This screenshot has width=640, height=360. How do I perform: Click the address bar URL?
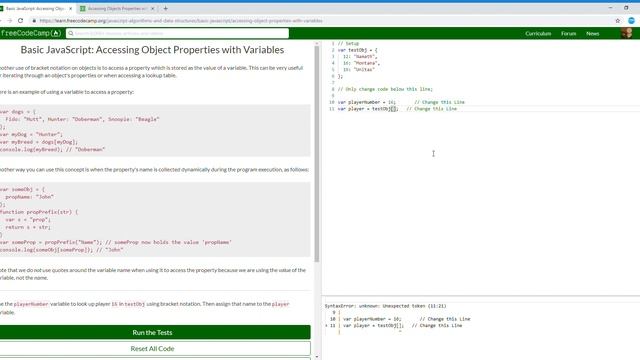tap(181, 20)
